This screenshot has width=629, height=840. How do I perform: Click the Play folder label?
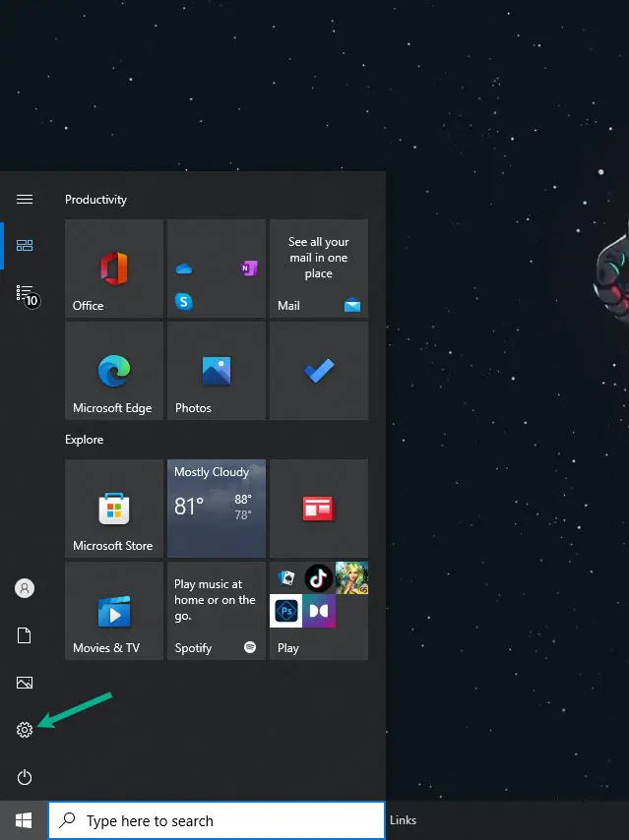click(288, 648)
